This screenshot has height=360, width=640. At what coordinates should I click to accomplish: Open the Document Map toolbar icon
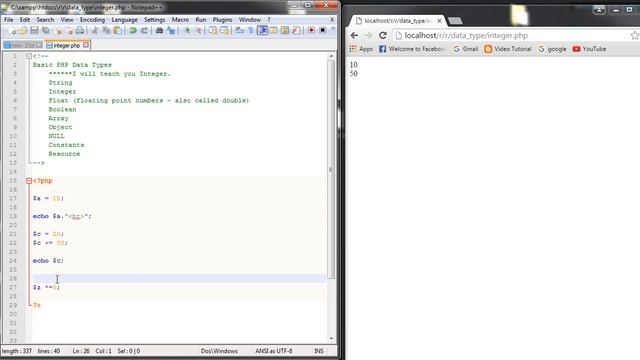pyautogui.click(x=285, y=30)
